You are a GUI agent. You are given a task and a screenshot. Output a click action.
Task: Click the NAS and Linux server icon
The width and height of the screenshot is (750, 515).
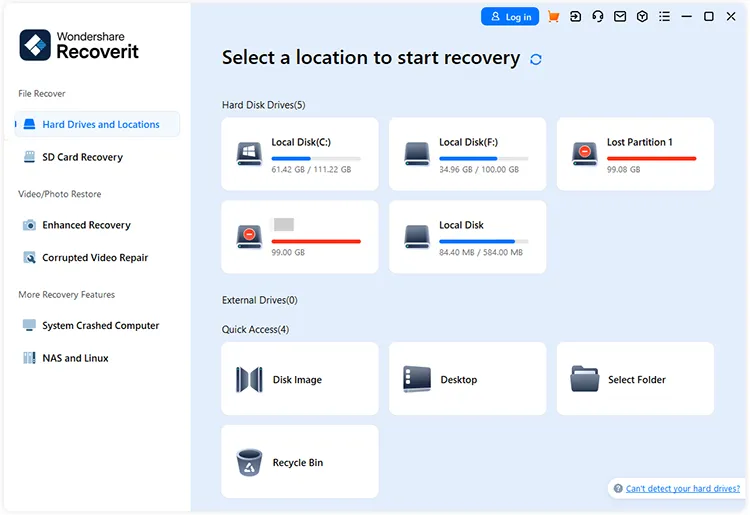[29, 358]
